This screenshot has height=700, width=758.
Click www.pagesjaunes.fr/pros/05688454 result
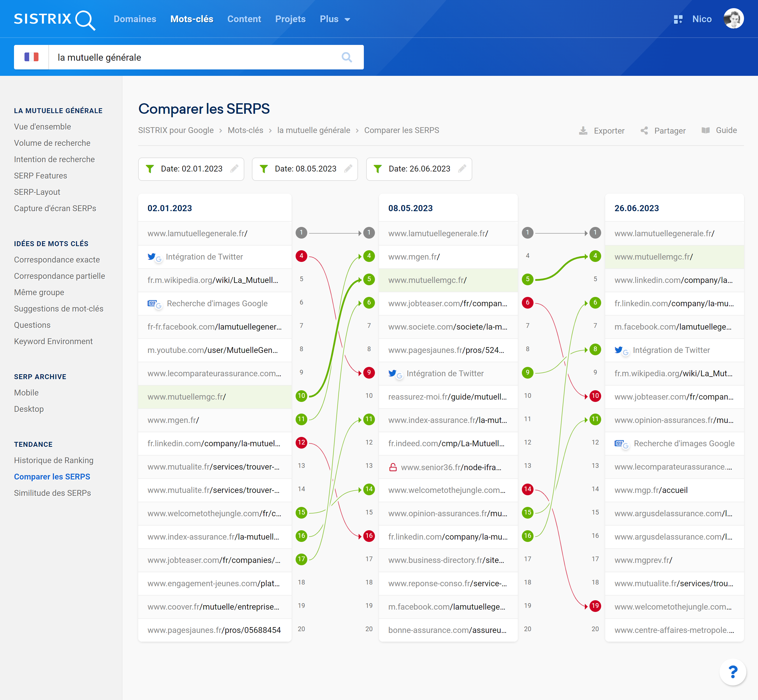click(x=214, y=630)
